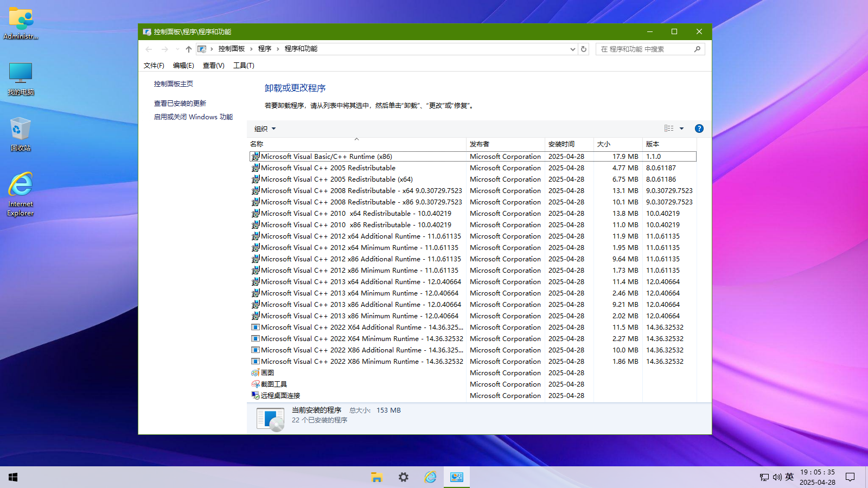Open the 文件(F) menu

(x=154, y=65)
